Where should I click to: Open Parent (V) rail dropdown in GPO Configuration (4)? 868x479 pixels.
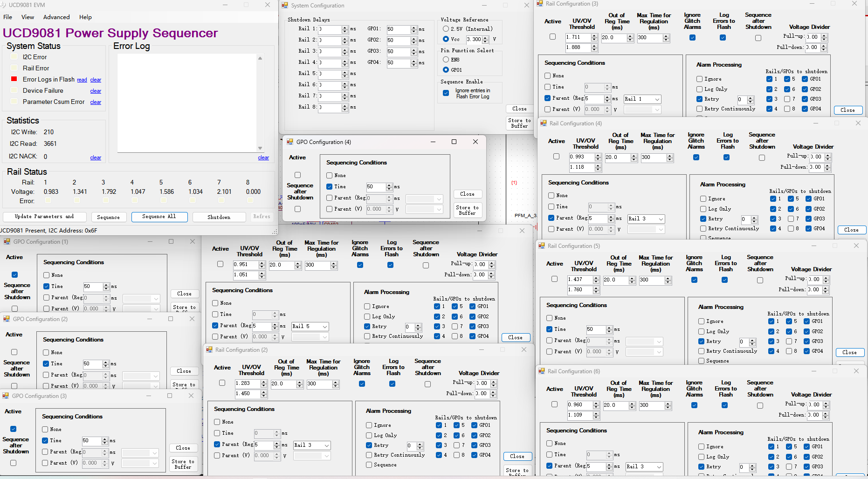pyautogui.click(x=425, y=210)
